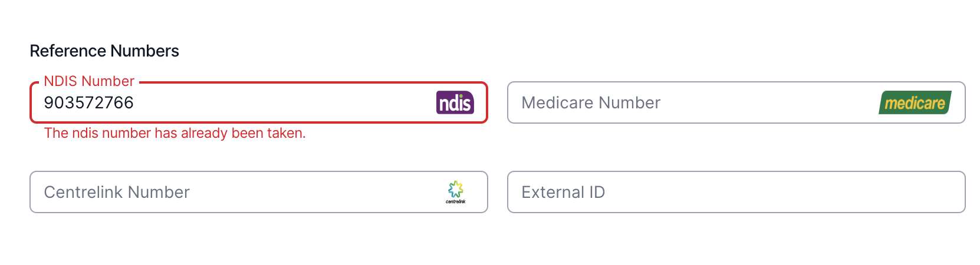The height and width of the screenshot is (265, 980).
Task: Select the External ID input box
Action: pyautogui.click(x=736, y=192)
